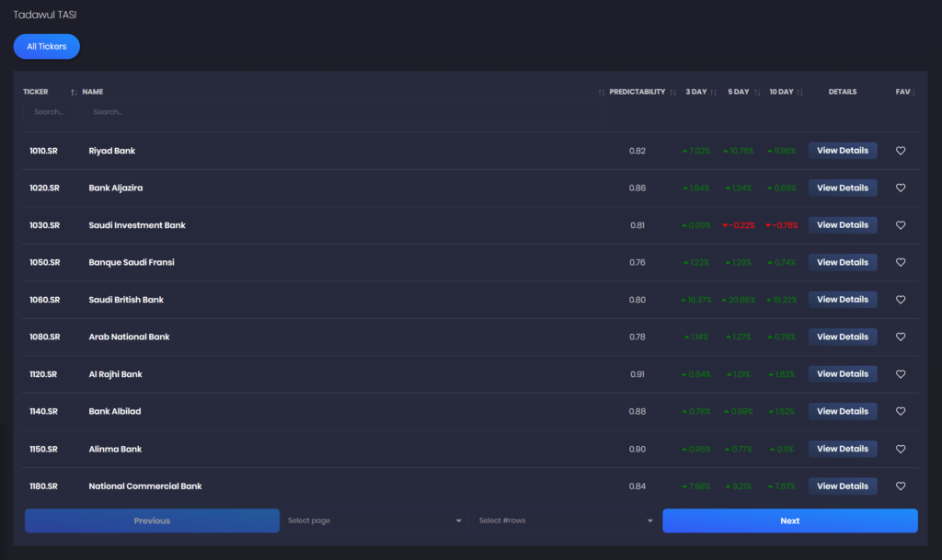Click the Details column header
This screenshot has height=560, width=942.
pyautogui.click(x=843, y=92)
